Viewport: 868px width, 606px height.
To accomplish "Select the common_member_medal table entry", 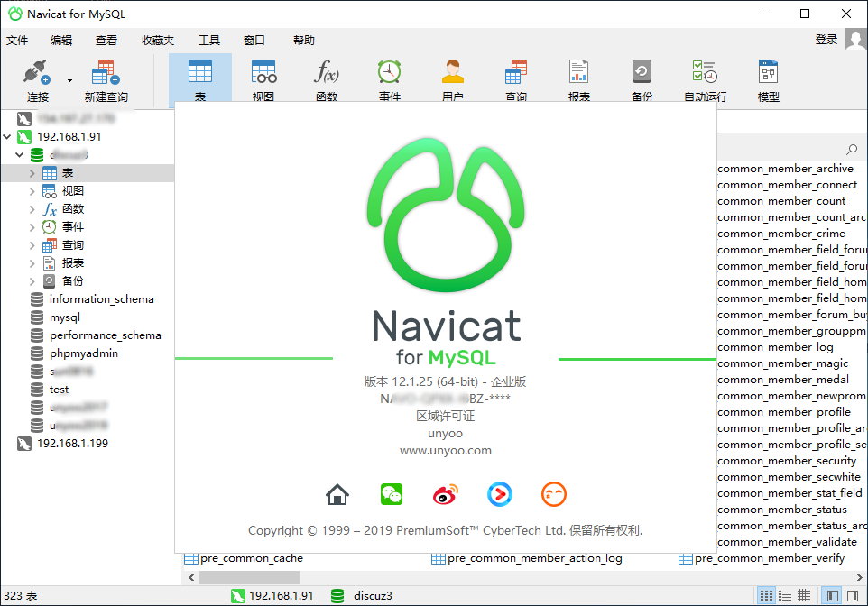I will pos(783,379).
